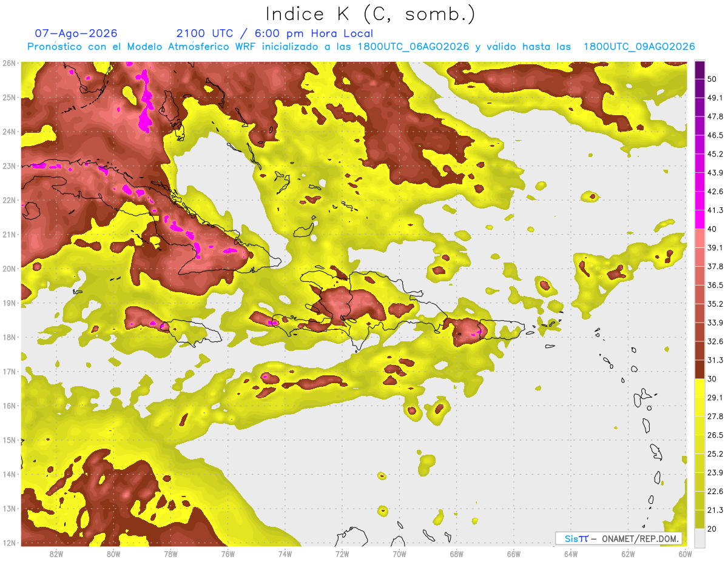Viewport: 728px width, 562px height.
Task: Click the longitude label '80W'
Action: click(113, 554)
